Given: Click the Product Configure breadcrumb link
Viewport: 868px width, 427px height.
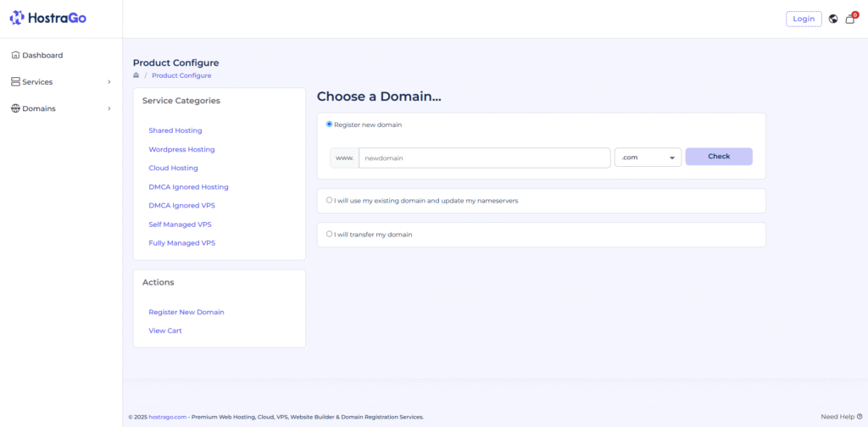Looking at the screenshot, I should (x=181, y=75).
